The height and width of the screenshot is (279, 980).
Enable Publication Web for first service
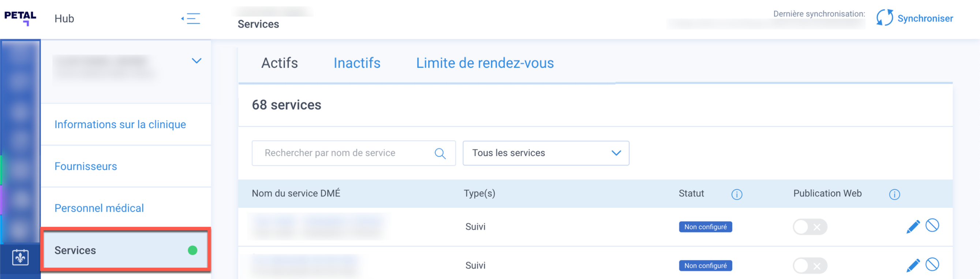click(x=809, y=227)
